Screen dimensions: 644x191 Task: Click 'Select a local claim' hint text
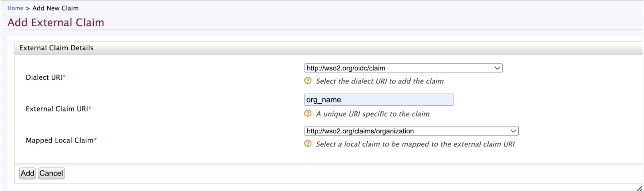pyautogui.click(x=415, y=144)
